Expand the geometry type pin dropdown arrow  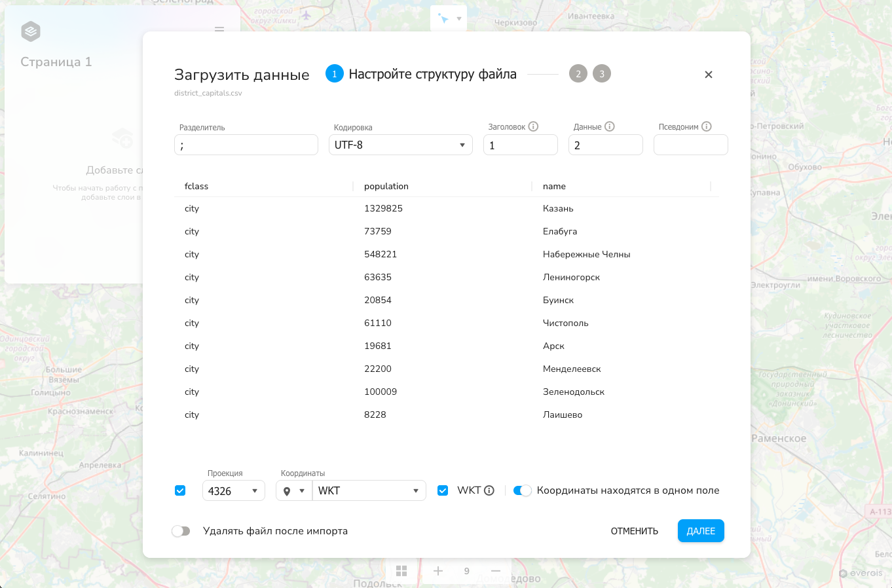click(x=302, y=490)
